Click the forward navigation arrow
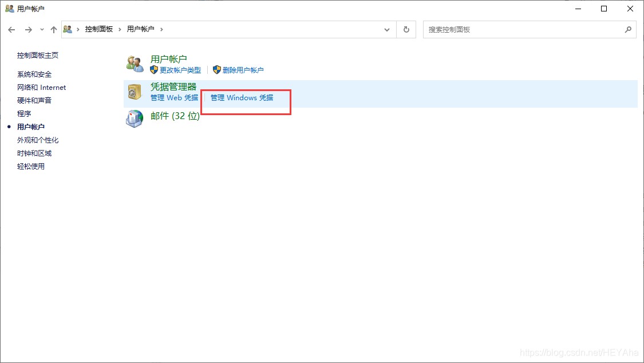Screen dimensions: 644x363 (x=29, y=30)
